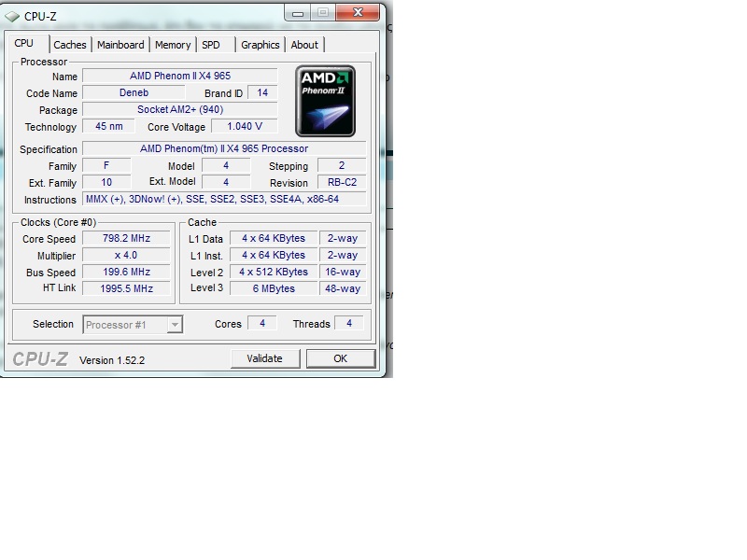Viewport: 747px width, 560px height.
Task: Switch to the Caches tab
Action: (70, 45)
